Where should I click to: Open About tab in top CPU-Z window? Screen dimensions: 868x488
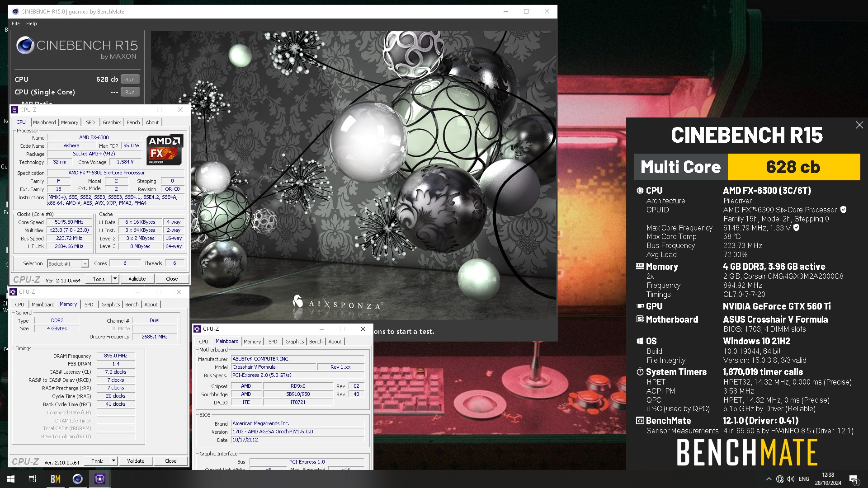point(152,122)
